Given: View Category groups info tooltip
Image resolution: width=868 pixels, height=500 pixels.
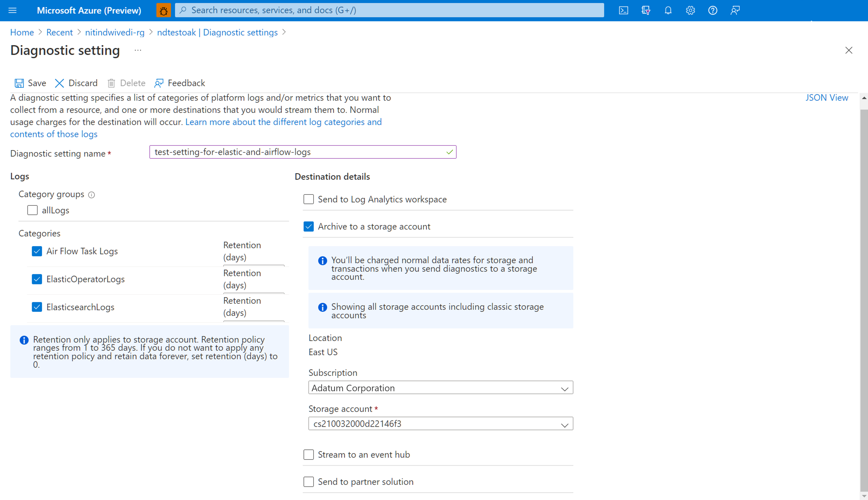Looking at the screenshot, I should pos(92,195).
